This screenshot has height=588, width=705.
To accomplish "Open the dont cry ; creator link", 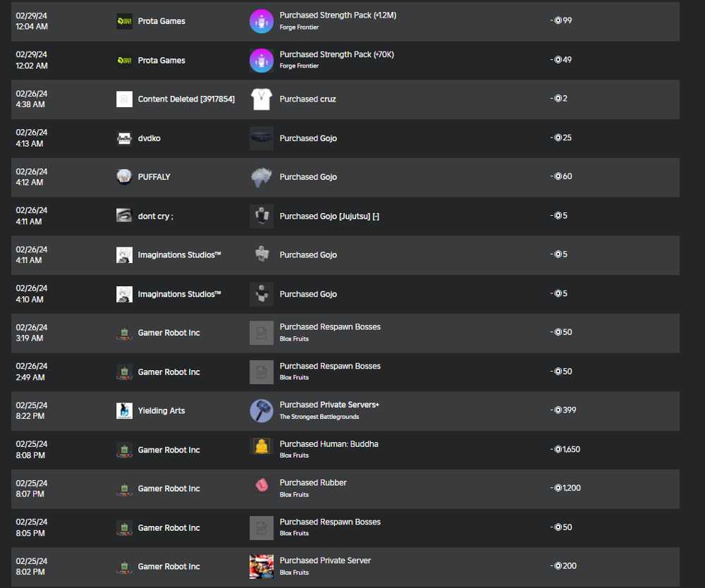I will coord(155,216).
